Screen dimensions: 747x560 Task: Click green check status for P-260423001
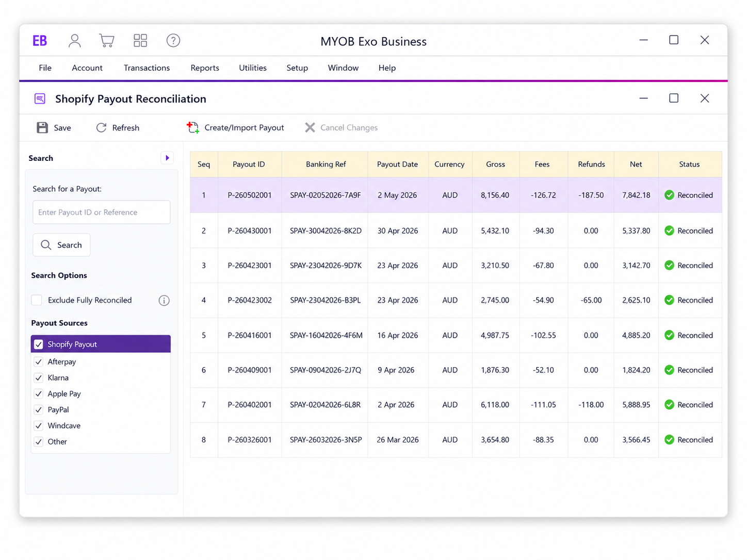(x=669, y=265)
